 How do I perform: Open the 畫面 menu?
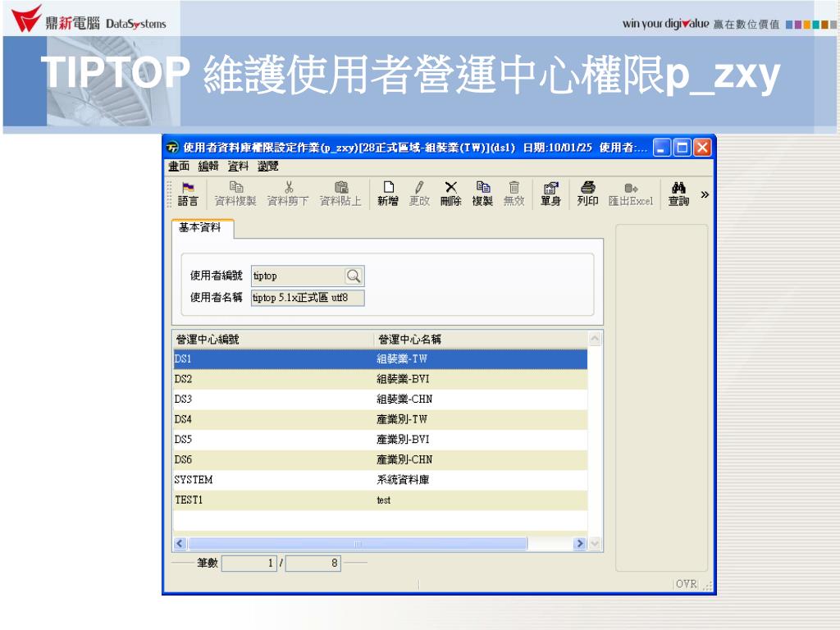[x=179, y=166]
